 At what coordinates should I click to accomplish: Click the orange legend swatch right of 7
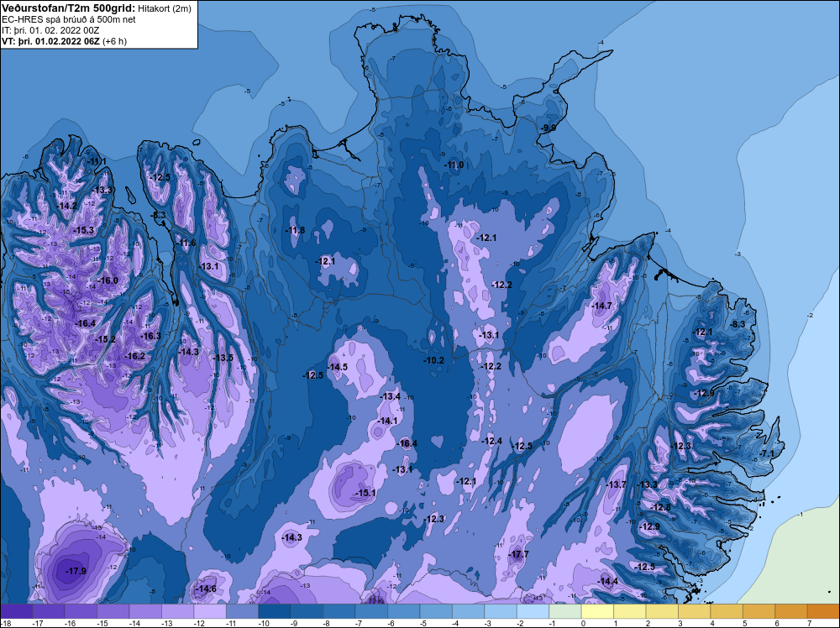tap(823, 611)
